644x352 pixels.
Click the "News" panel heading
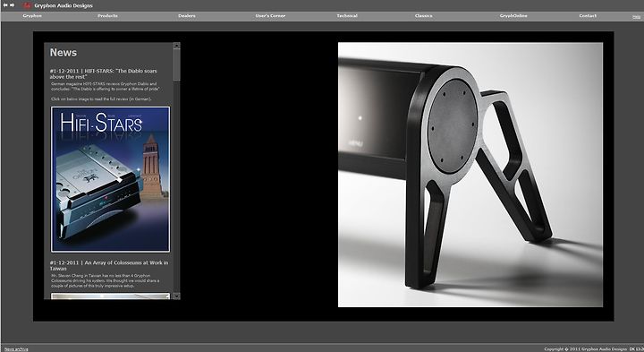[64, 53]
